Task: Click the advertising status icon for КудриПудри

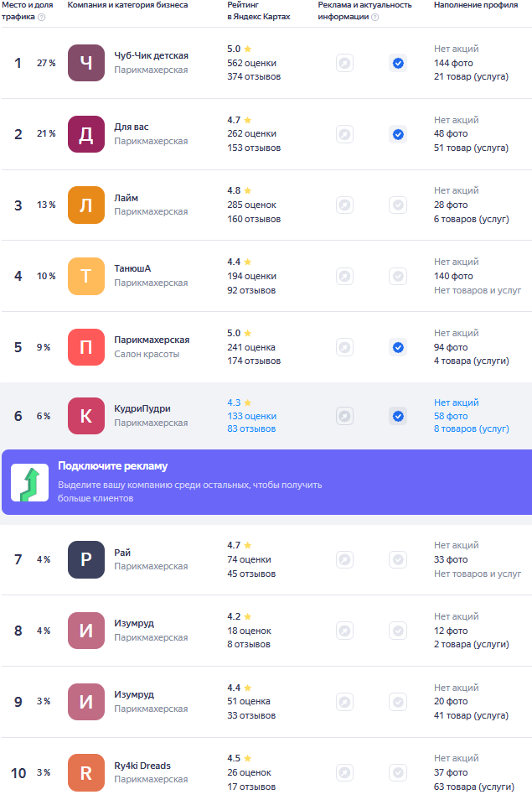Action: (344, 416)
